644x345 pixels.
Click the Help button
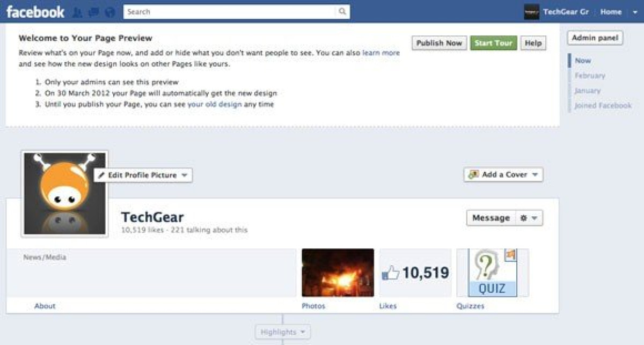click(533, 43)
